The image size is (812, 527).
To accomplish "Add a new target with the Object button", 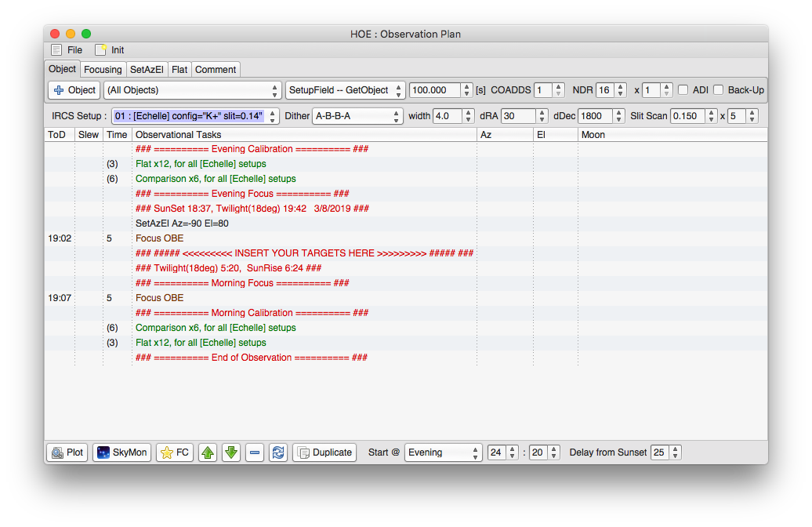I will coord(74,89).
